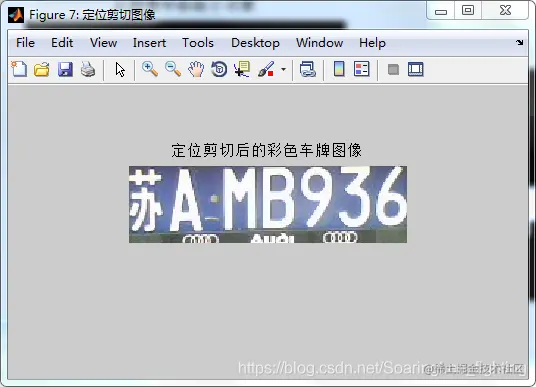Open a file with the folder icon
The height and width of the screenshot is (387, 536).
point(42,69)
